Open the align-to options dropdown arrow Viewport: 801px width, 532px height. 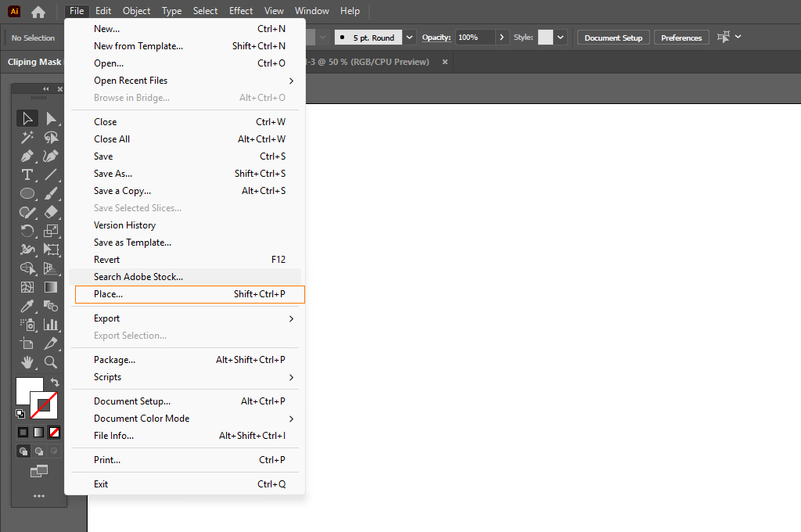click(738, 37)
